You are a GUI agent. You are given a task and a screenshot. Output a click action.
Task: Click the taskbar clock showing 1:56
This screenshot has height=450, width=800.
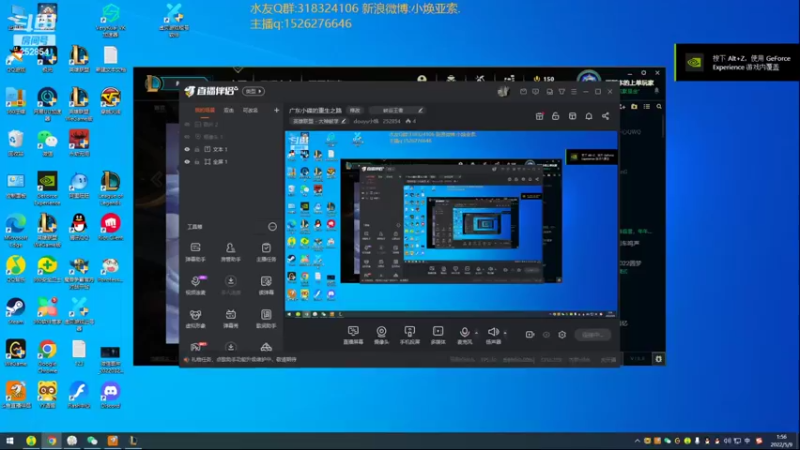781,441
